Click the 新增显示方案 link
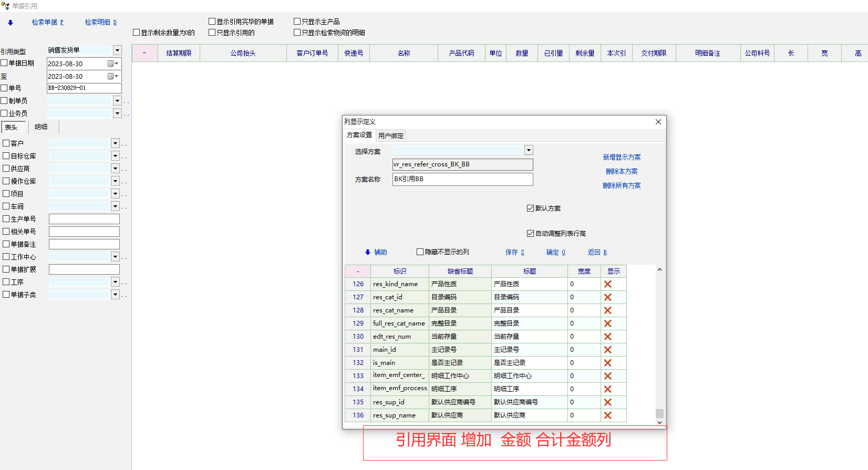 click(622, 158)
